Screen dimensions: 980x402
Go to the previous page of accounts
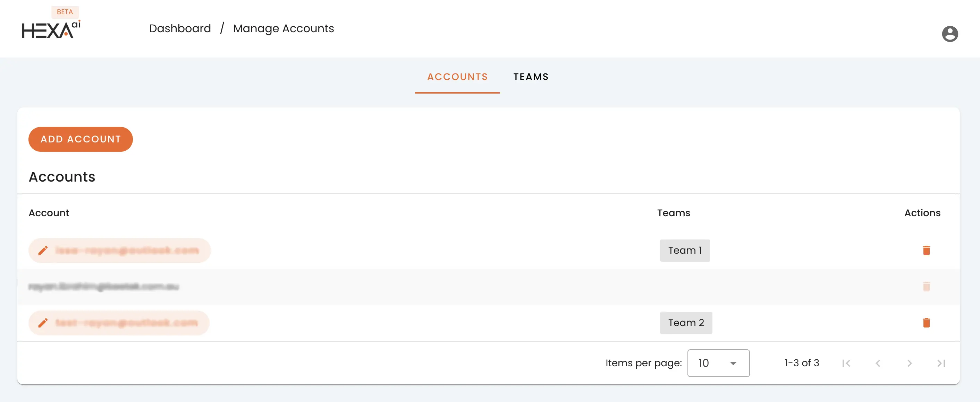click(878, 363)
